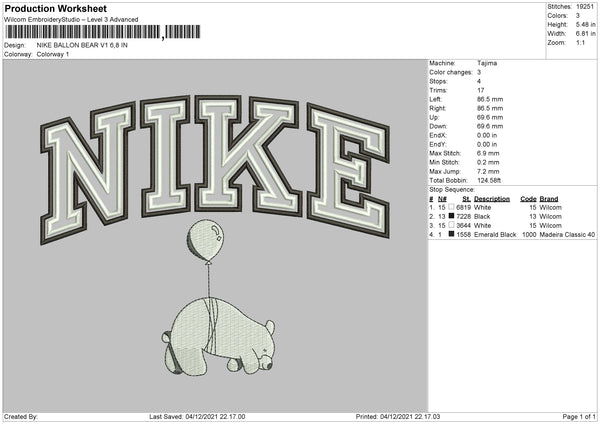Click the Min Stitch value '0.2 mm'
This screenshot has width=600, height=424.
point(488,162)
